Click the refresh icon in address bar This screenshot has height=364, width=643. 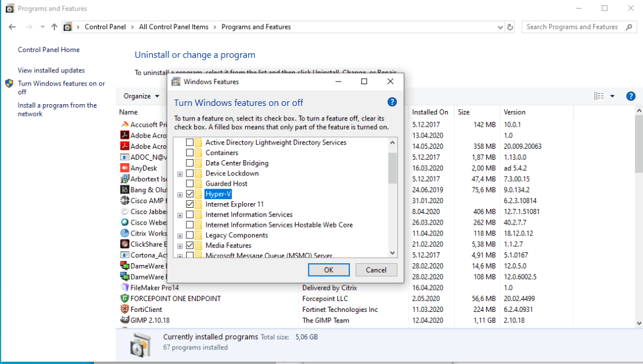[510, 27]
